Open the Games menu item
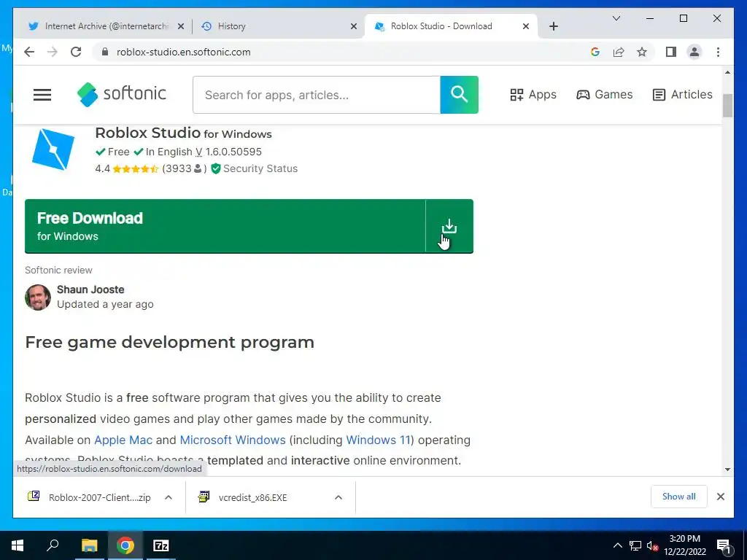 (605, 94)
